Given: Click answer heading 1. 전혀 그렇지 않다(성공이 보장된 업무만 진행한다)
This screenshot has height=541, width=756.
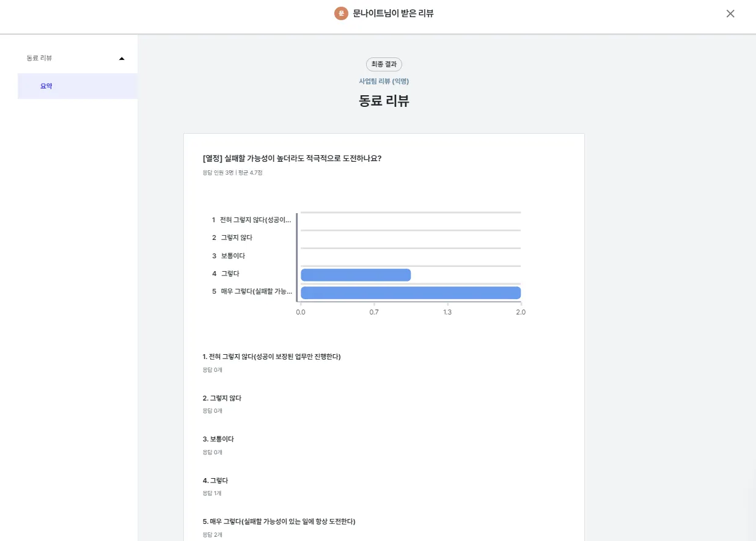Looking at the screenshot, I should pyautogui.click(x=271, y=357).
